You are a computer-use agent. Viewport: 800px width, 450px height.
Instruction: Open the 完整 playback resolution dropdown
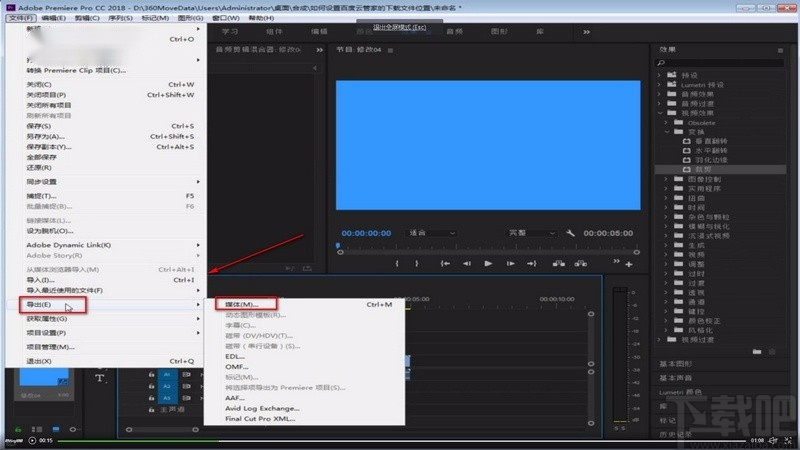click(530, 233)
